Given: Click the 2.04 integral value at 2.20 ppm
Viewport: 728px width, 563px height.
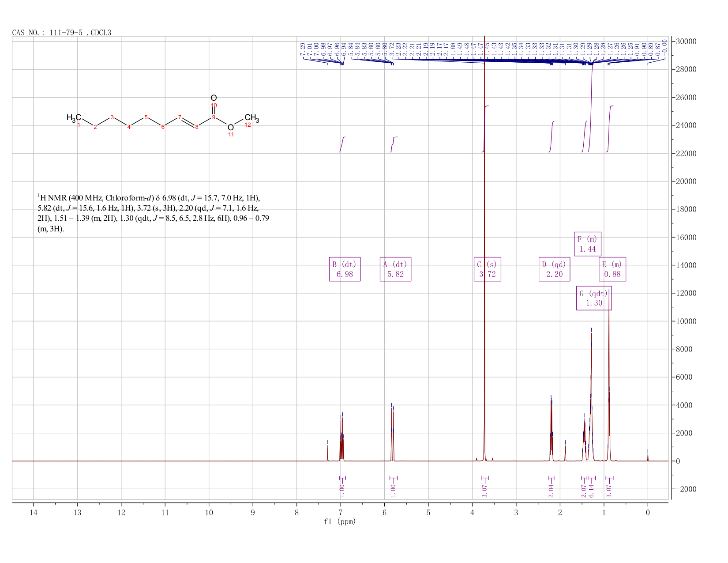Looking at the screenshot, I should (551, 491).
